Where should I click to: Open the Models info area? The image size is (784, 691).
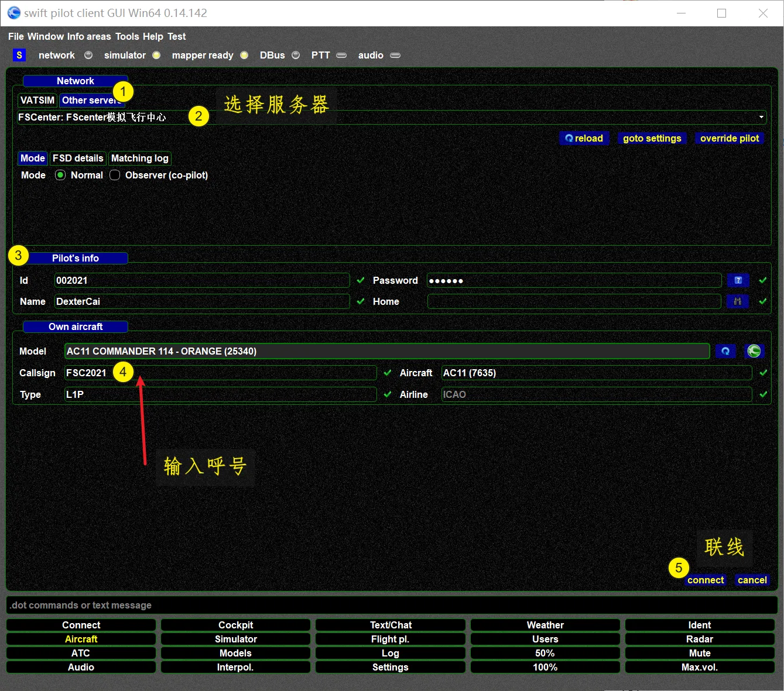click(235, 653)
